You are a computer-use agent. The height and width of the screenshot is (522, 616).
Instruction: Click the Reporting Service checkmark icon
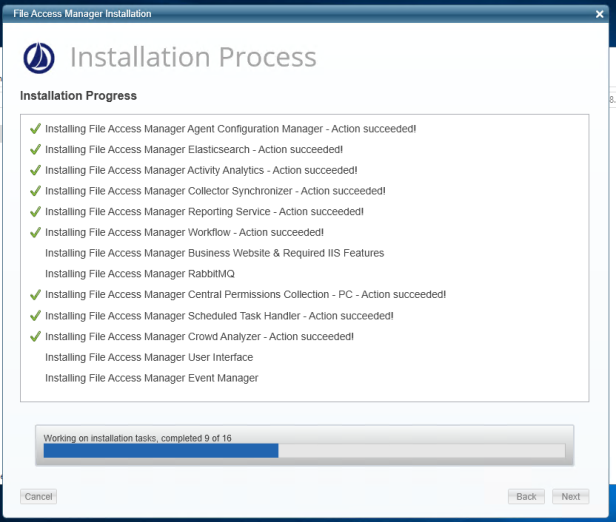(35, 211)
